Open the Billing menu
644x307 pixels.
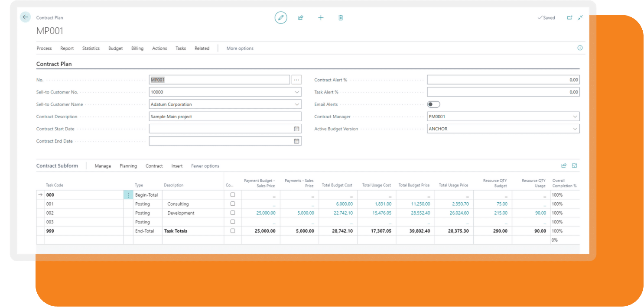137,48
